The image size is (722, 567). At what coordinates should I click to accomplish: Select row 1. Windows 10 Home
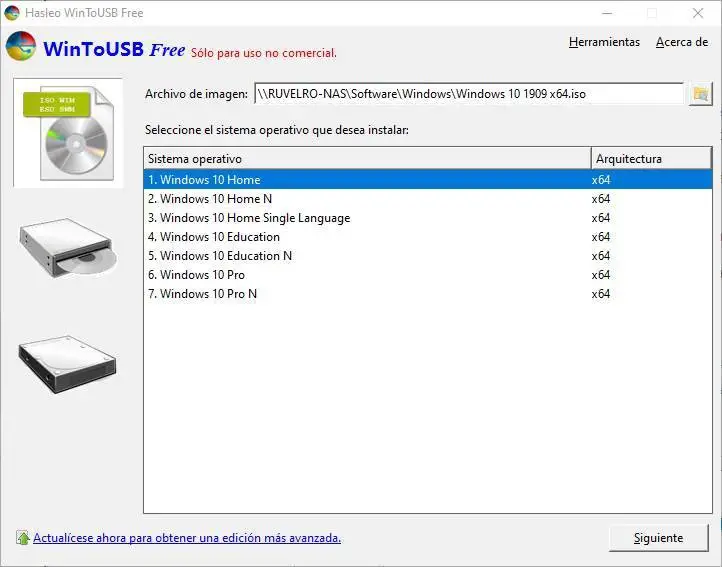(428, 180)
